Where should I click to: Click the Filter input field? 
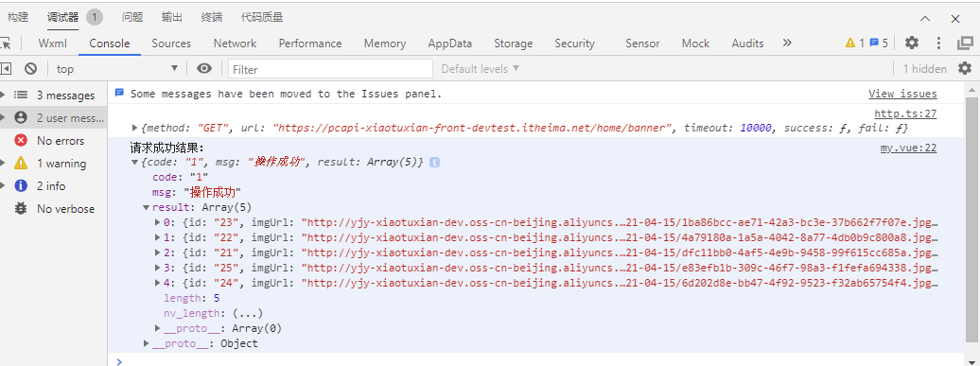click(x=331, y=69)
